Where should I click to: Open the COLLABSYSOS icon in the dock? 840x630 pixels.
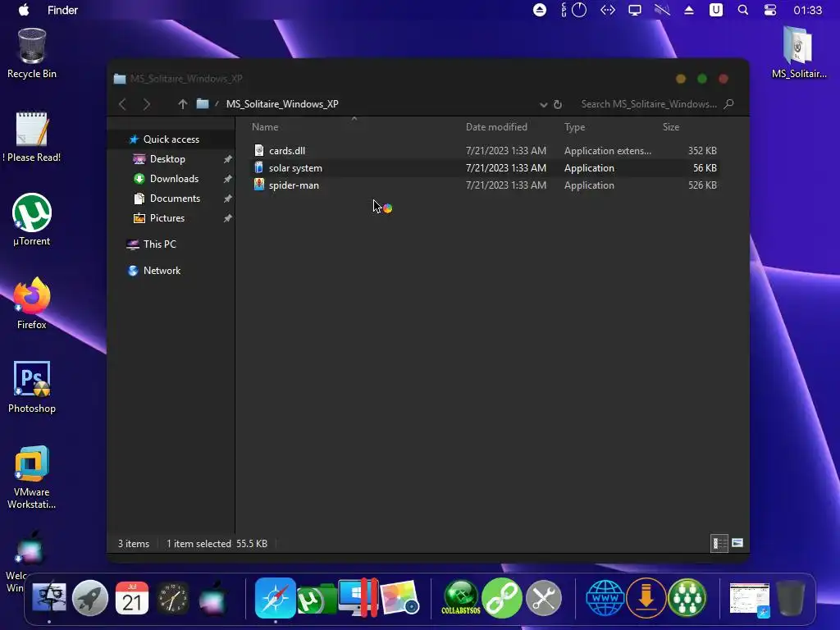[x=461, y=598]
